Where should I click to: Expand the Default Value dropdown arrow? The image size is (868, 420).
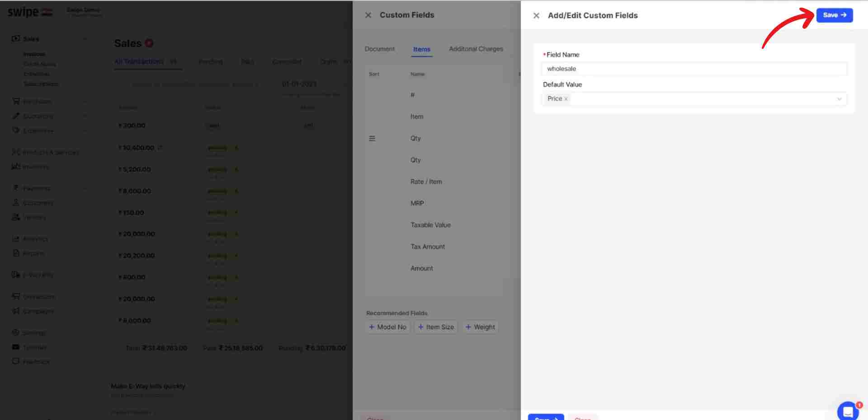pyautogui.click(x=839, y=99)
